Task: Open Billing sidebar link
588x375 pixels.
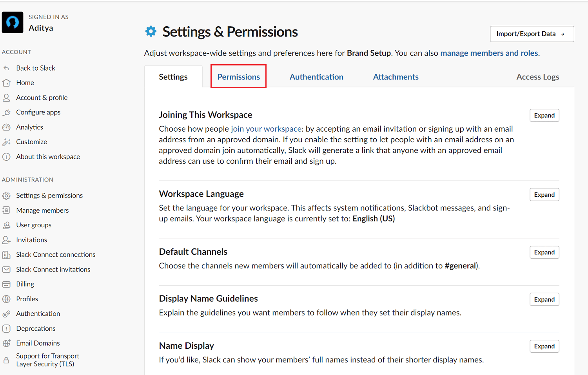Action: tap(25, 284)
